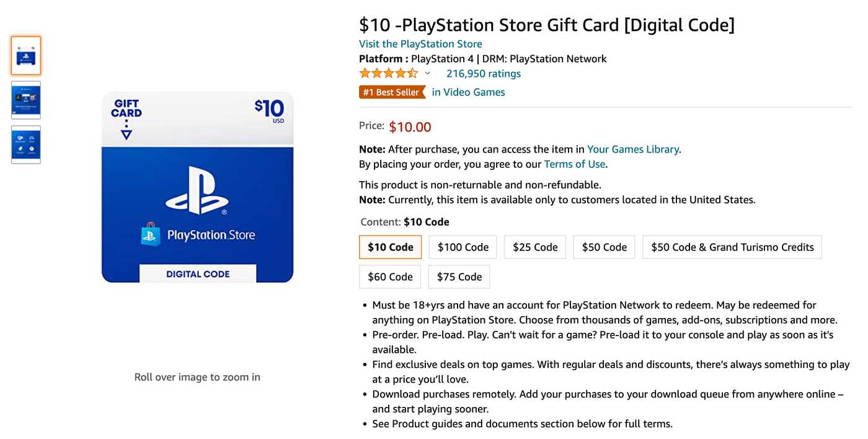The image size is (868, 439).
Task: Select the $100 Code option
Action: click(x=463, y=247)
